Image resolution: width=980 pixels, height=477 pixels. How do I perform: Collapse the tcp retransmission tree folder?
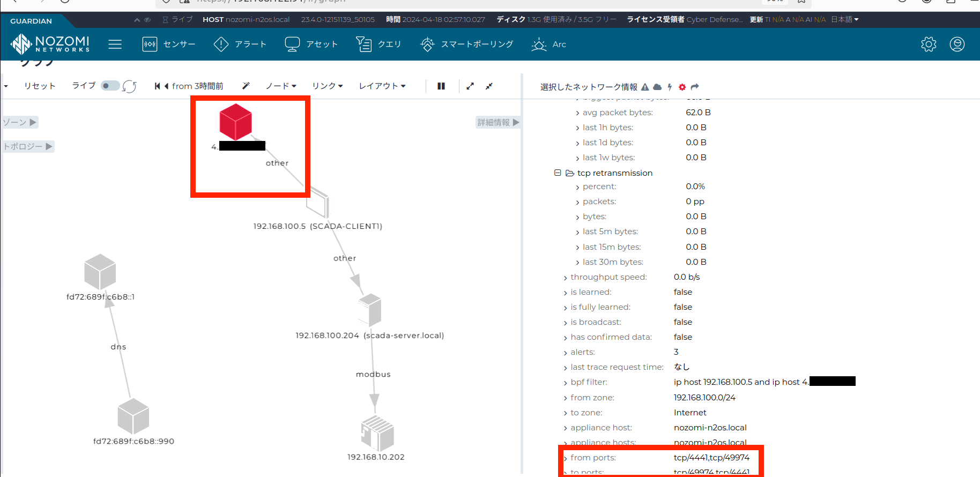tap(558, 173)
